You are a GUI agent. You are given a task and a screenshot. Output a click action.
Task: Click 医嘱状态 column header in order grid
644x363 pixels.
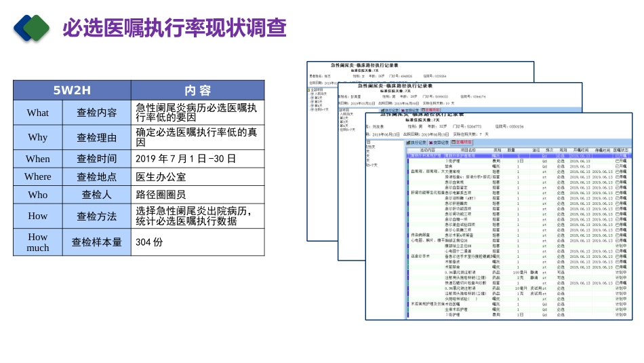pos(621,151)
